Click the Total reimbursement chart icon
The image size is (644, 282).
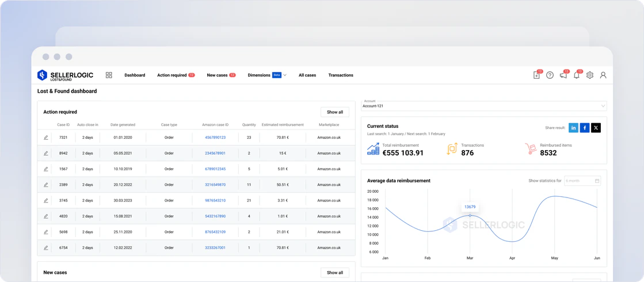click(373, 148)
